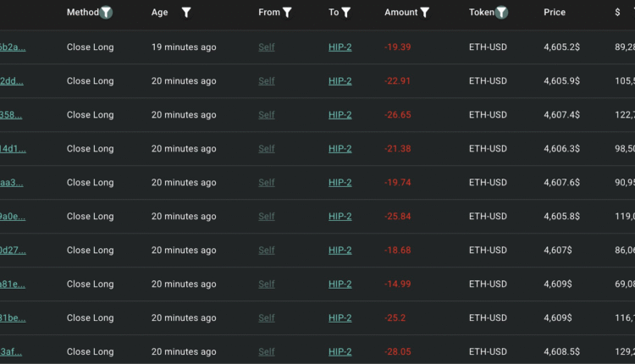This screenshot has width=635, height=364.
Task: Click transaction hash ending in 4d1...
Action: point(13,149)
